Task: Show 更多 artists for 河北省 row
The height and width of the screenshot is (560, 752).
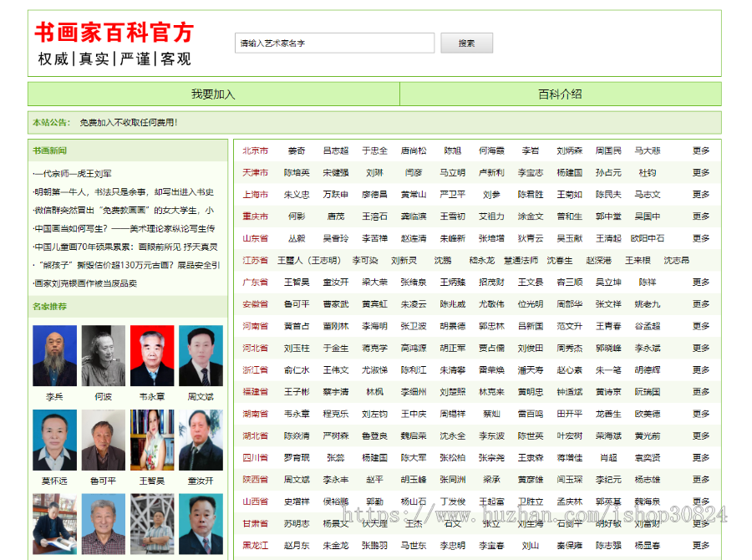Action: coord(701,348)
